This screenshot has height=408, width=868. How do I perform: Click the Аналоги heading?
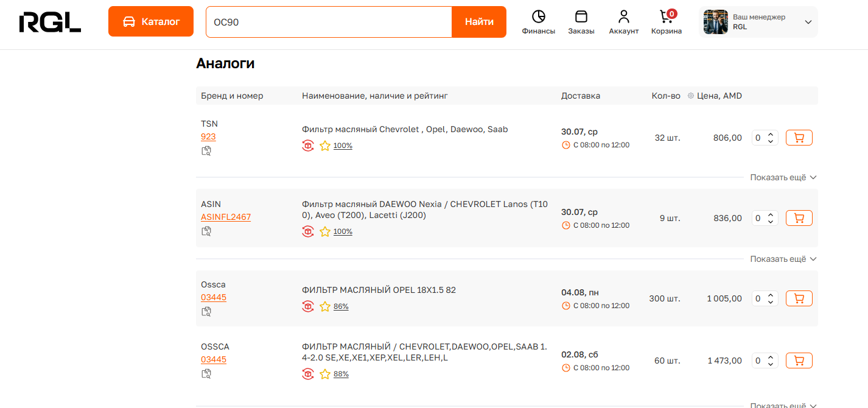(x=225, y=63)
